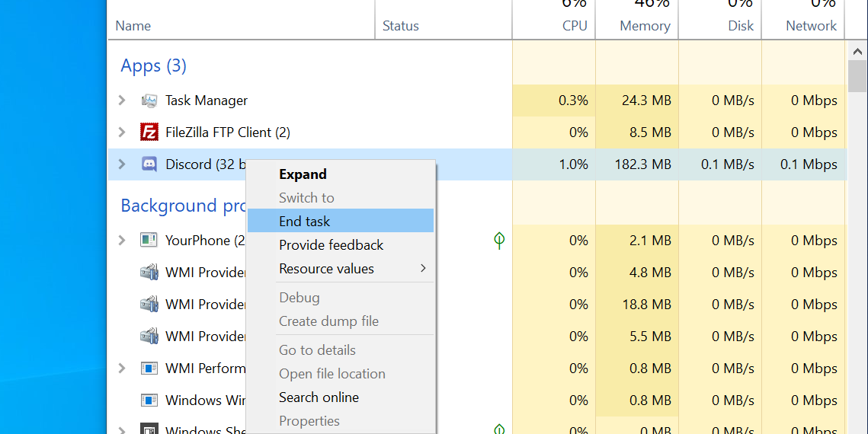Expand the FileZilla FTP Client group

122,132
